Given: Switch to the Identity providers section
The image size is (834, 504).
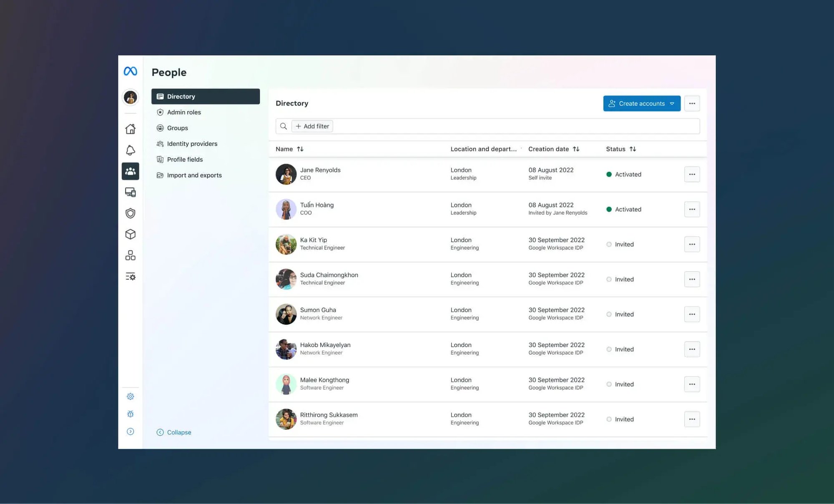Looking at the screenshot, I should click(x=192, y=143).
